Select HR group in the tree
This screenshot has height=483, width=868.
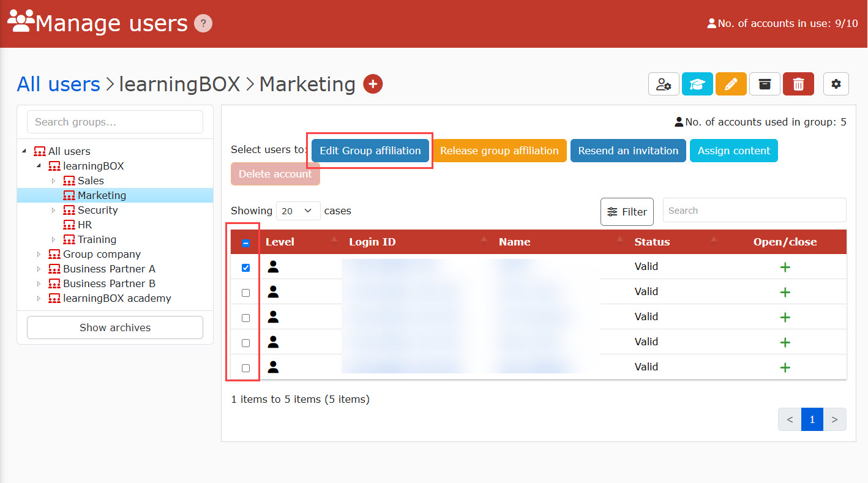click(x=84, y=225)
